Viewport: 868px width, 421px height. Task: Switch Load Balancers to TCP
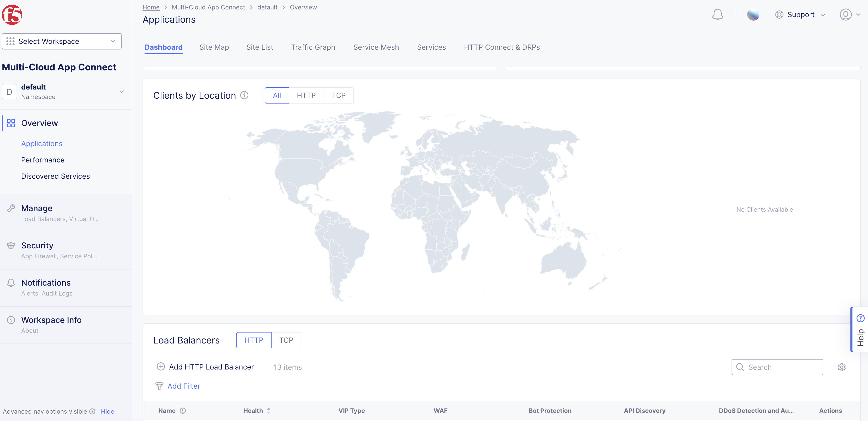point(286,340)
